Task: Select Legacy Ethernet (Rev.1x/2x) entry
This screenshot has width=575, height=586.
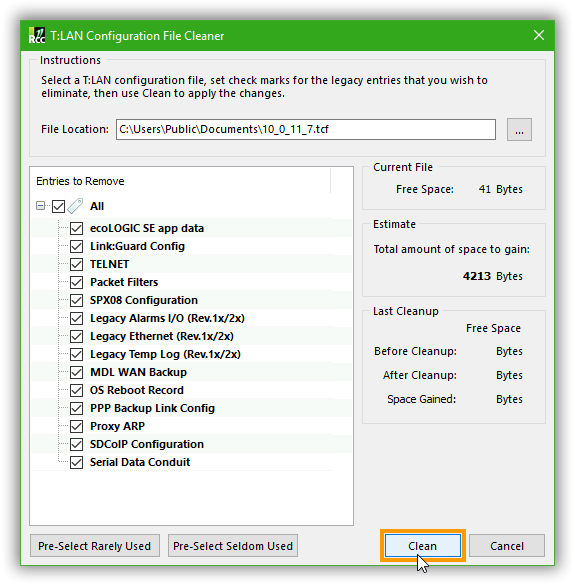Action: [x=162, y=336]
